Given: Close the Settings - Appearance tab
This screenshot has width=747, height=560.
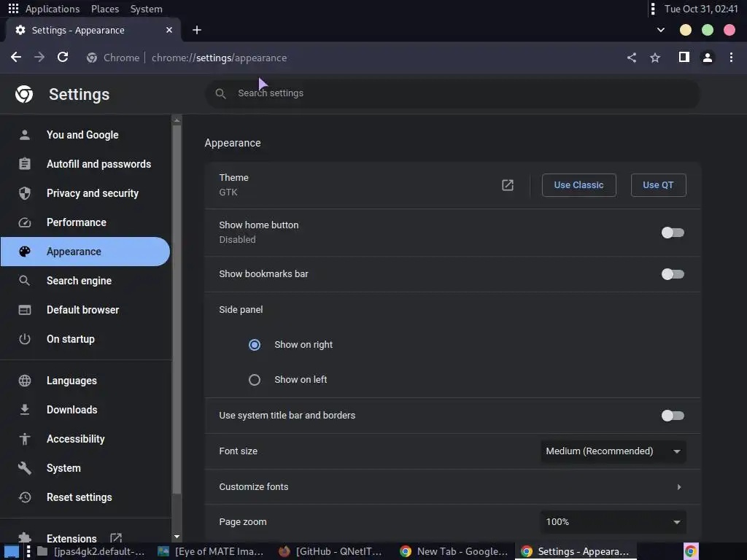Looking at the screenshot, I should pos(169,30).
